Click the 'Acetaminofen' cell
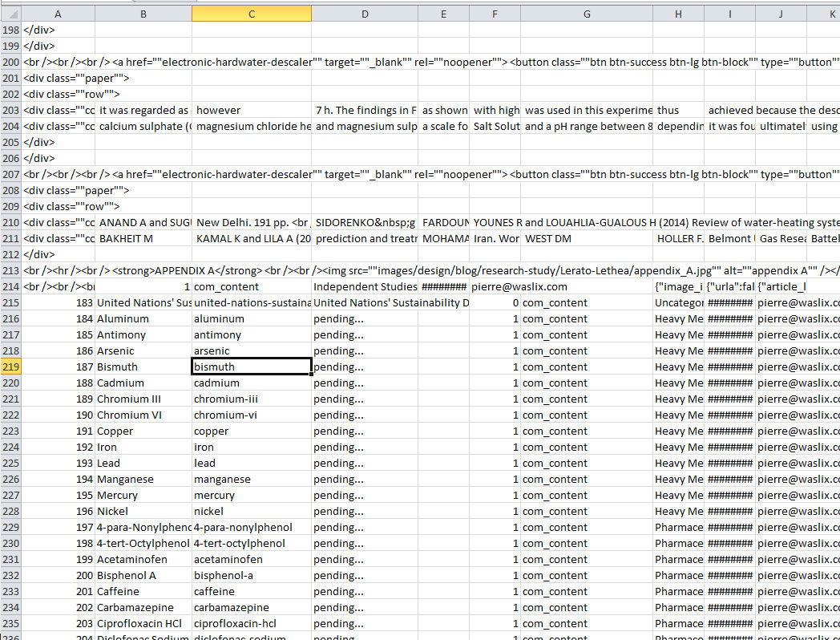This screenshot has width=840, height=640. coord(143,560)
